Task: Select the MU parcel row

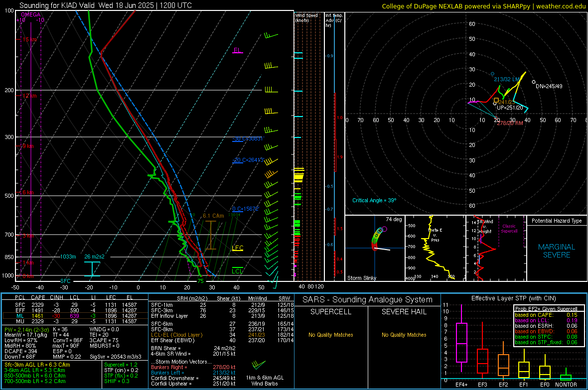Action: [x=75, y=321]
